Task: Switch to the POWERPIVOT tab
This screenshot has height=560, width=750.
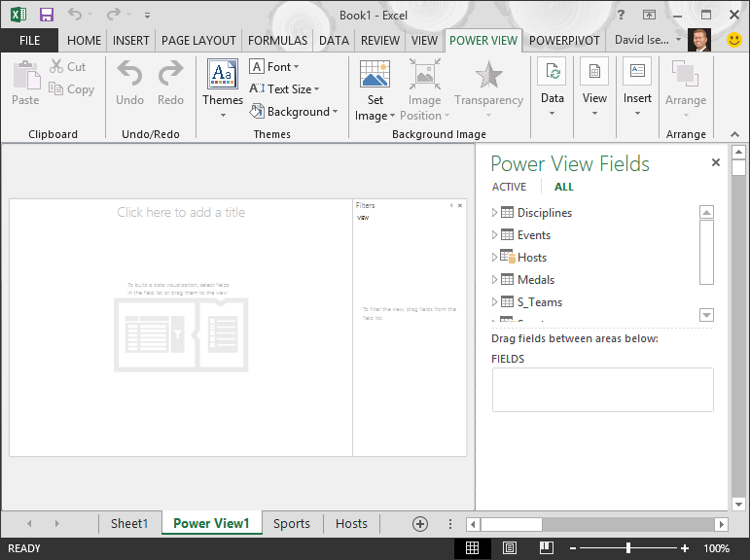Action: 564,41
